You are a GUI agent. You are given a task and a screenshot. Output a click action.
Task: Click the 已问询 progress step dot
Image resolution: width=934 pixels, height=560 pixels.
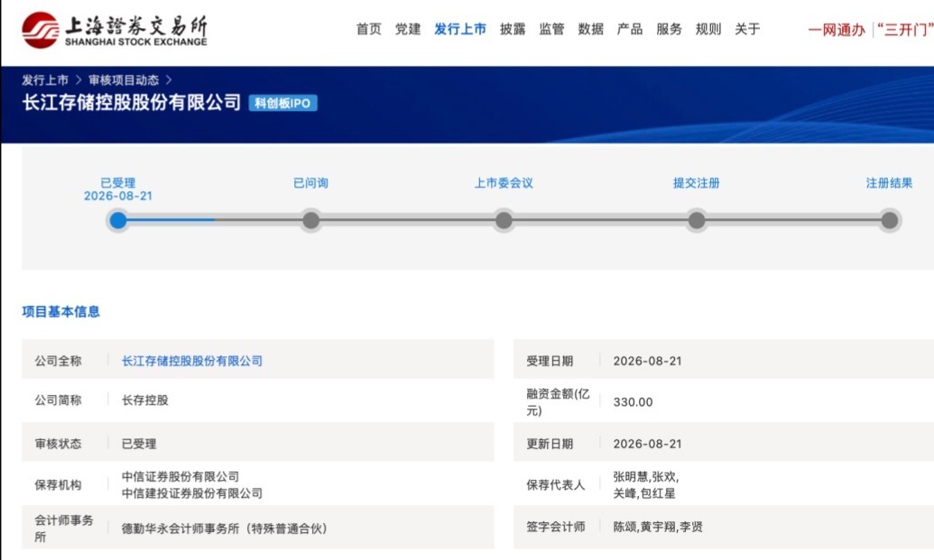[311, 220]
